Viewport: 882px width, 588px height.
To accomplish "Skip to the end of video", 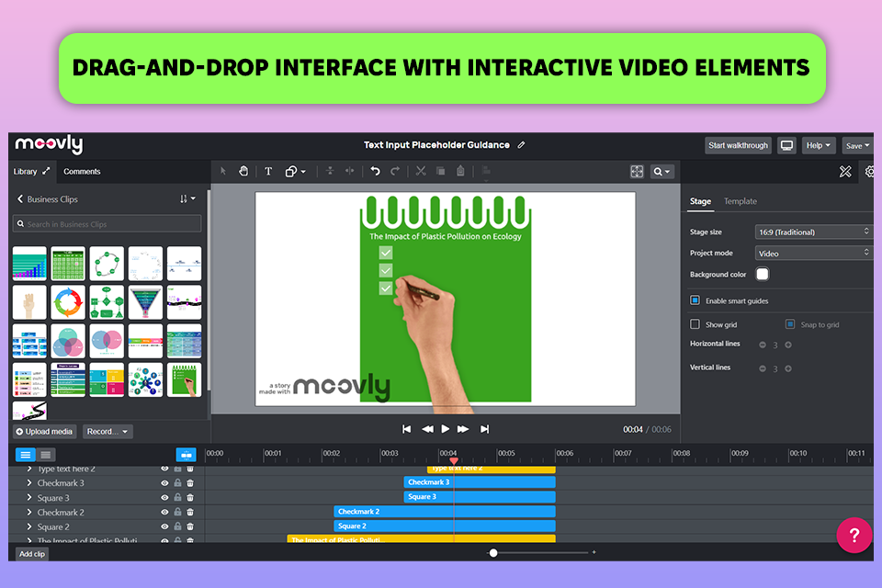I will point(484,429).
